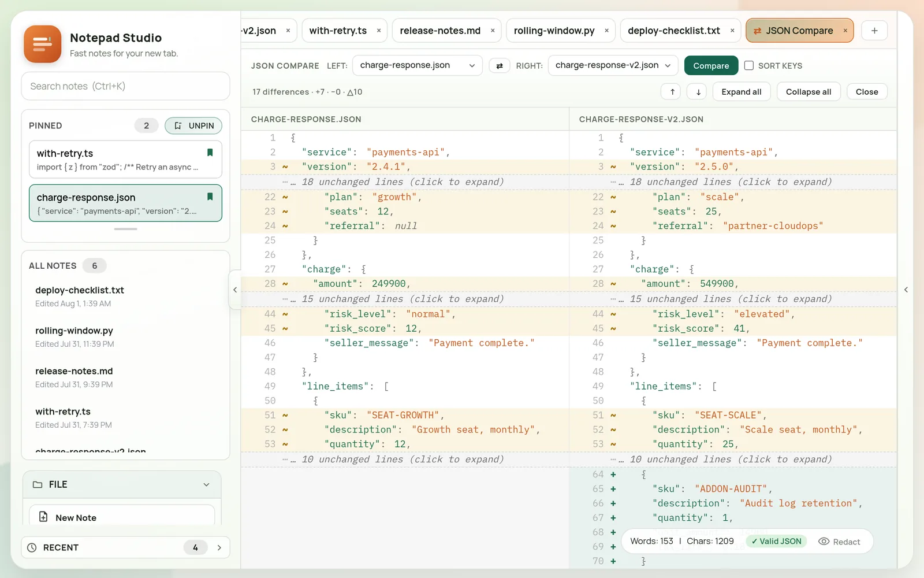Create a New Note
The width and height of the screenshot is (924, 578).
[122, 517]
